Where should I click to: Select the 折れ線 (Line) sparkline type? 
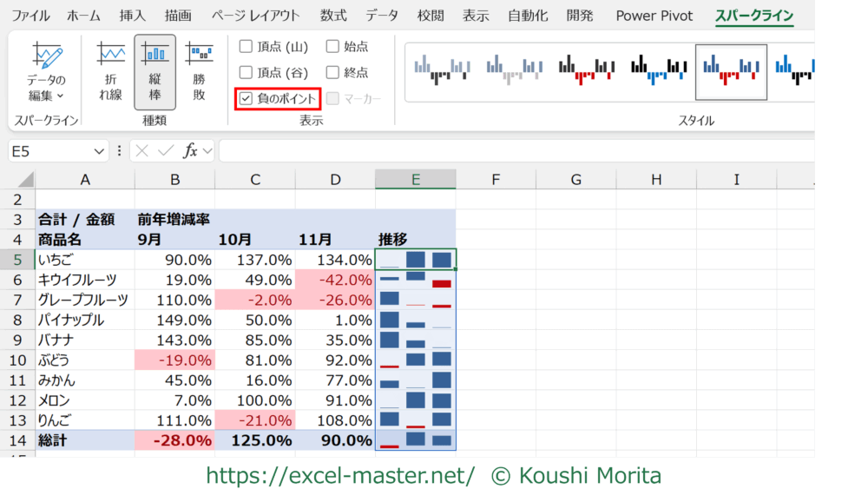[110, 73]
